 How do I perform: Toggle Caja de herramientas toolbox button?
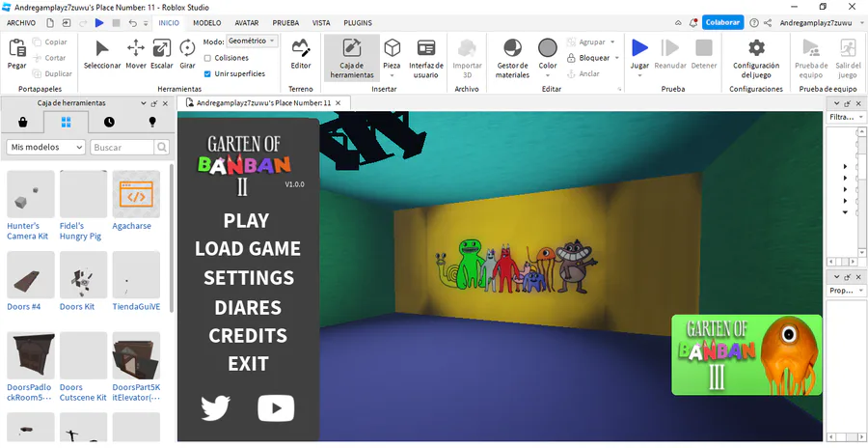[x=351, y=58]
